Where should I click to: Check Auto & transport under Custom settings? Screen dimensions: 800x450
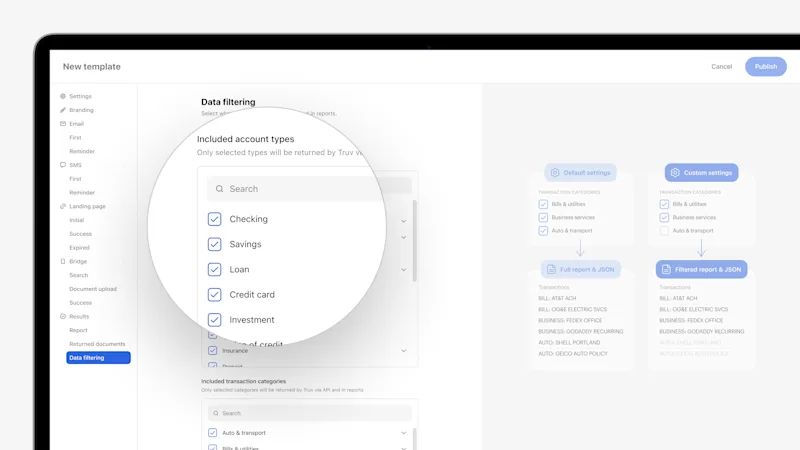(664, 231)
